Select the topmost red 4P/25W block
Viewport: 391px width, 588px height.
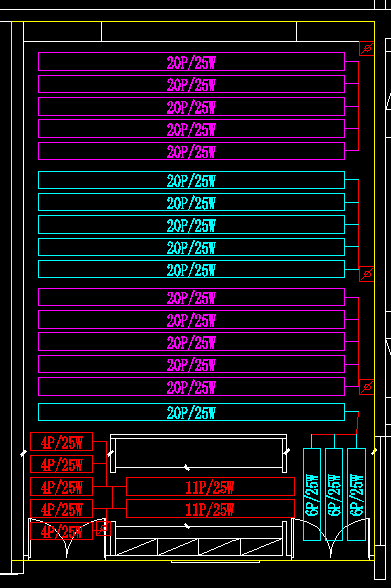pyautogui.click(x=61, y=442)
